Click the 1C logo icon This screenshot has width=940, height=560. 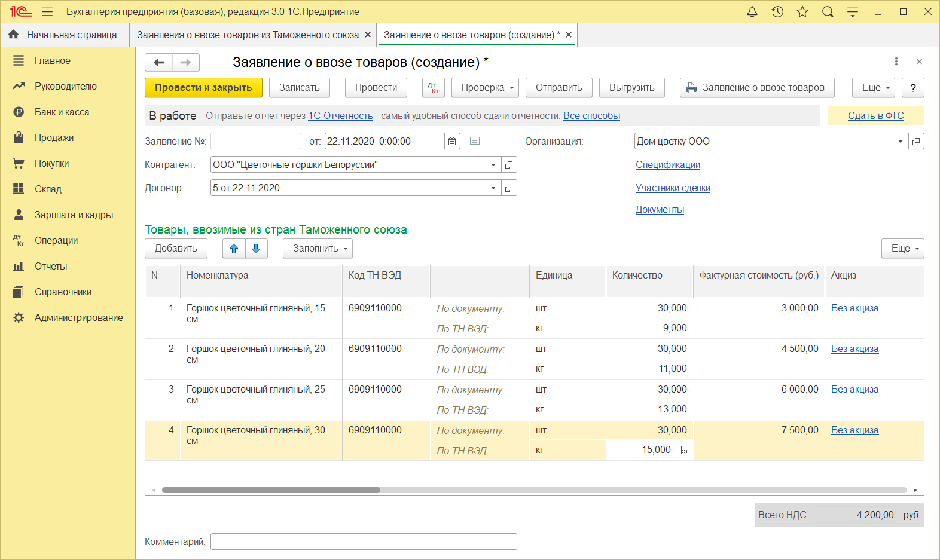pyautogui.click(x=21, y=12)
